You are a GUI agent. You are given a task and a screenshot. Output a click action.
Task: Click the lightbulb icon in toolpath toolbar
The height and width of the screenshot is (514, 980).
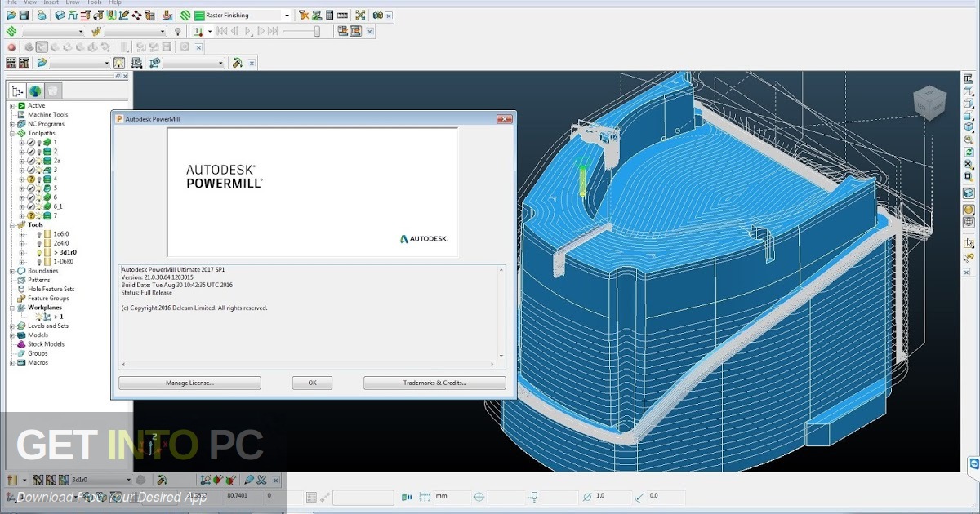tap(177, 31)
